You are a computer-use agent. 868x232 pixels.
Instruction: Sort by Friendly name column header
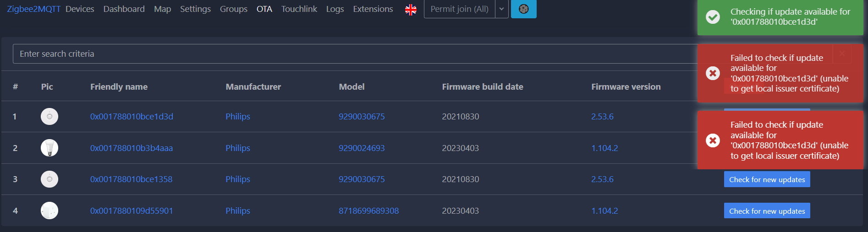tap(119, 86)
